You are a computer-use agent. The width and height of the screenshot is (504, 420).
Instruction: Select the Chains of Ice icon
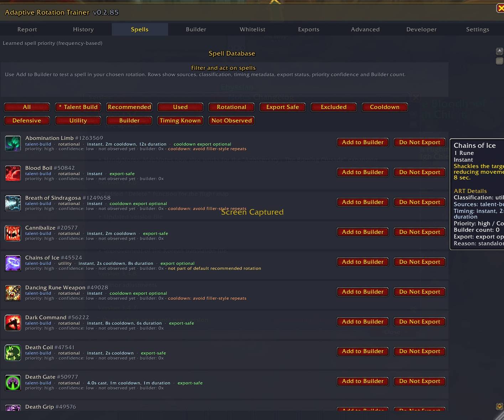(13, 263)
